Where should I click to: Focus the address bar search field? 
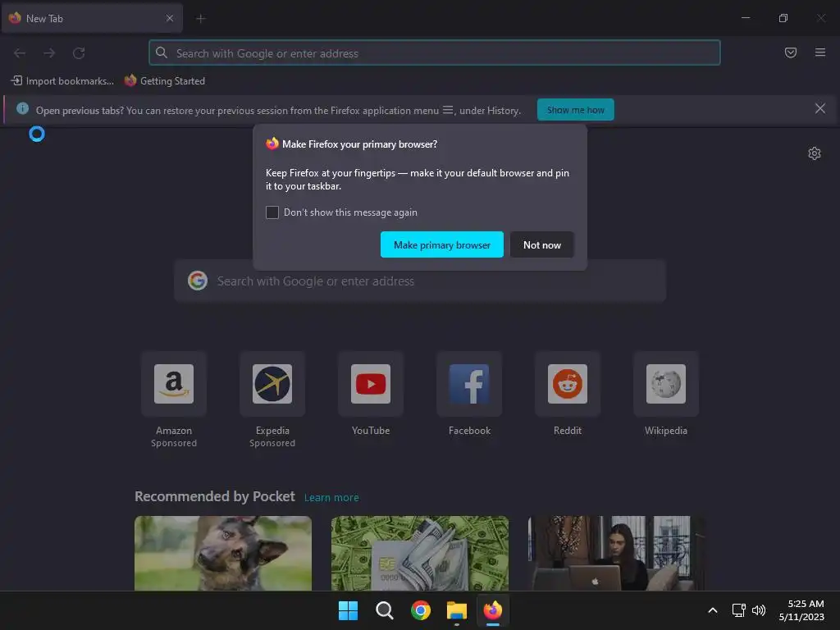435,53
